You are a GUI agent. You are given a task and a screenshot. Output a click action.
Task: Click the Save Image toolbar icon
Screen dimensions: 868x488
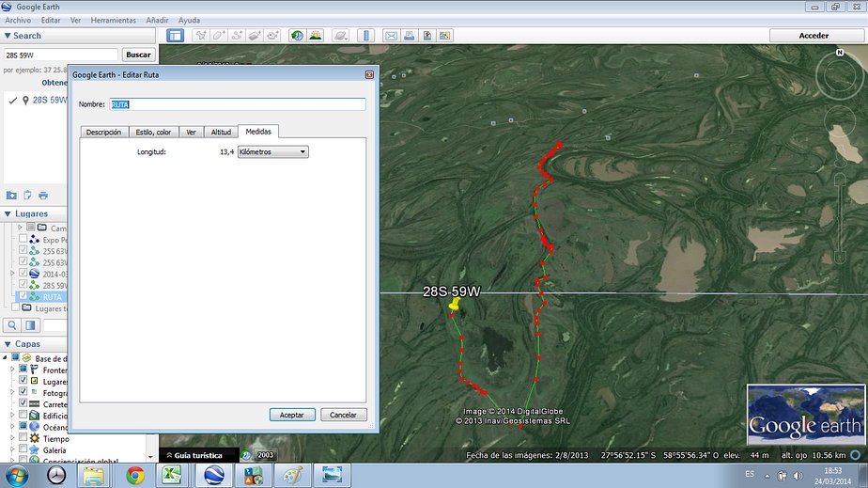[426, 36]
